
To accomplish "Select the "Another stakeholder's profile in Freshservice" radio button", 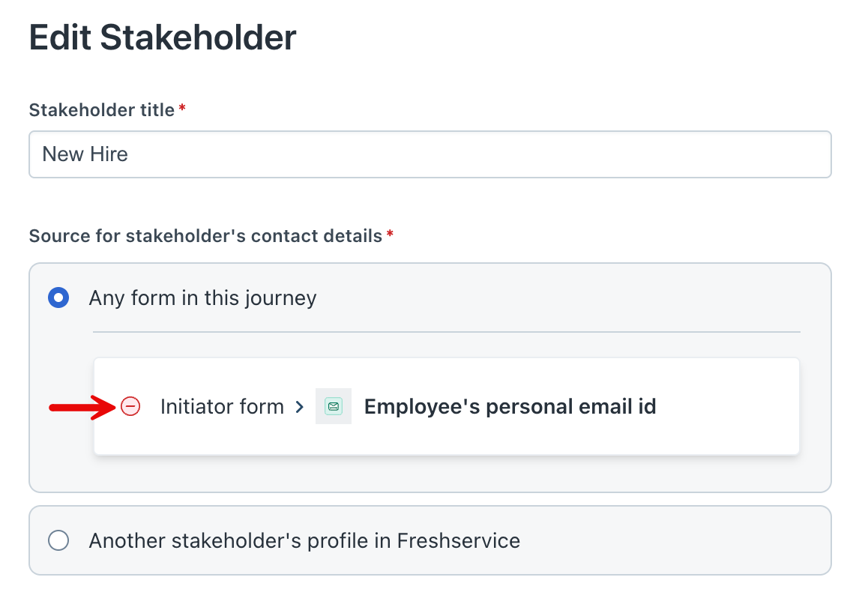I will click(x=58, y=540).
